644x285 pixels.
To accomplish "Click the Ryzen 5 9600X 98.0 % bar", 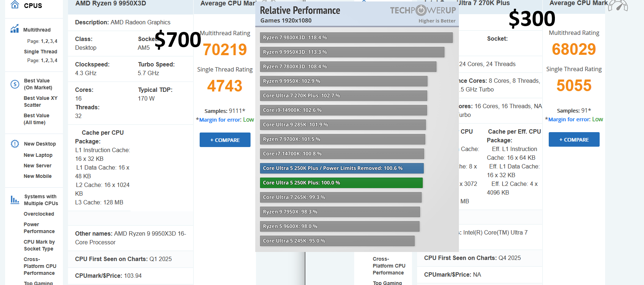I will [x=340, y=226].
